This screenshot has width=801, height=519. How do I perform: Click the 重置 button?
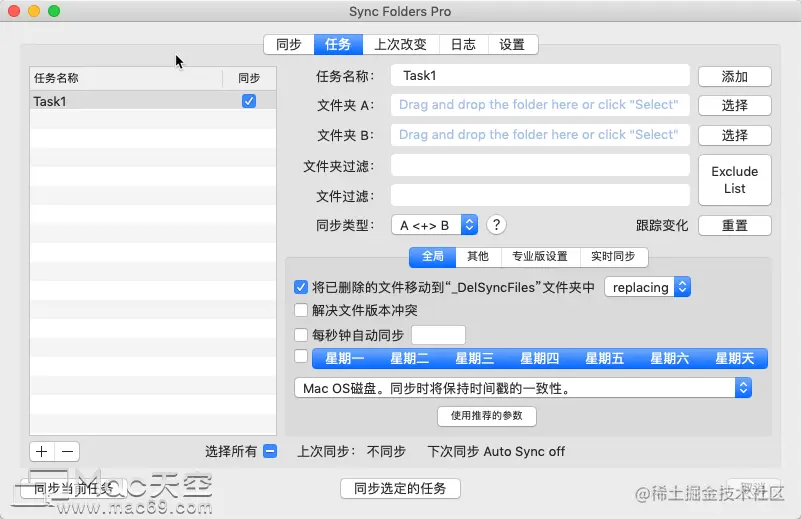click(735, 225)
